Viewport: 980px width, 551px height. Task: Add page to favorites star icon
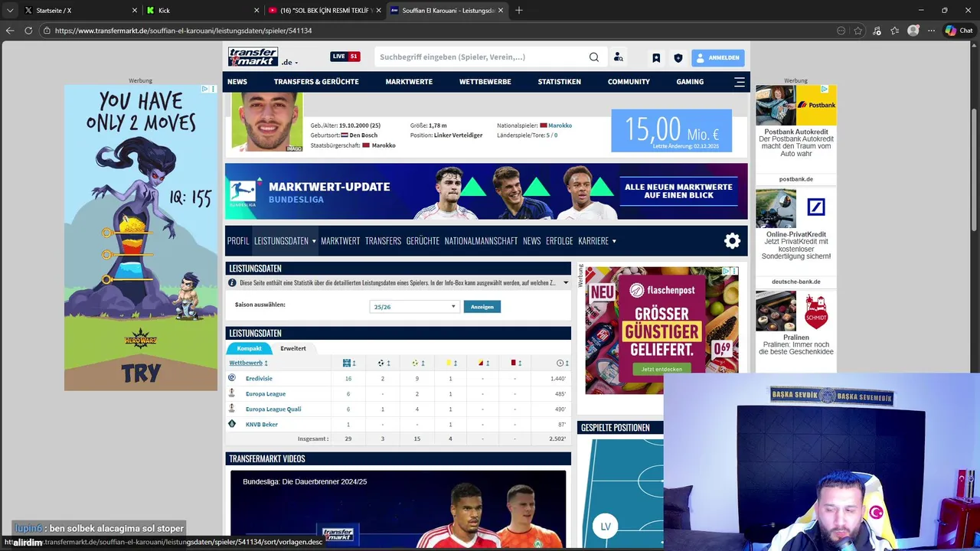[x=858, y=31]
